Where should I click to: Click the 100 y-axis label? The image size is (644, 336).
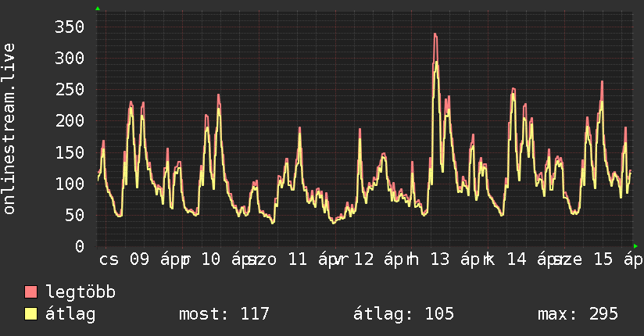click(70, 184)
